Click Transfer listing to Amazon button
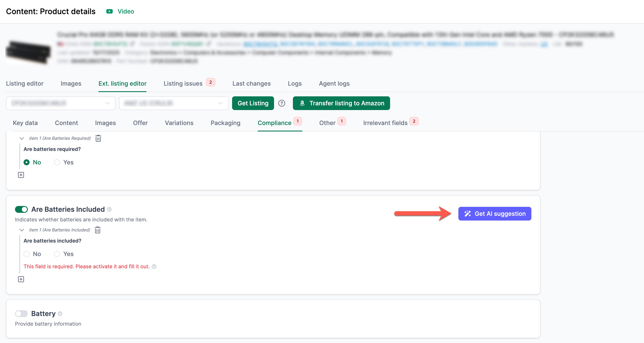This screenshot has width=644, height=343. click(x=341, y=103)
